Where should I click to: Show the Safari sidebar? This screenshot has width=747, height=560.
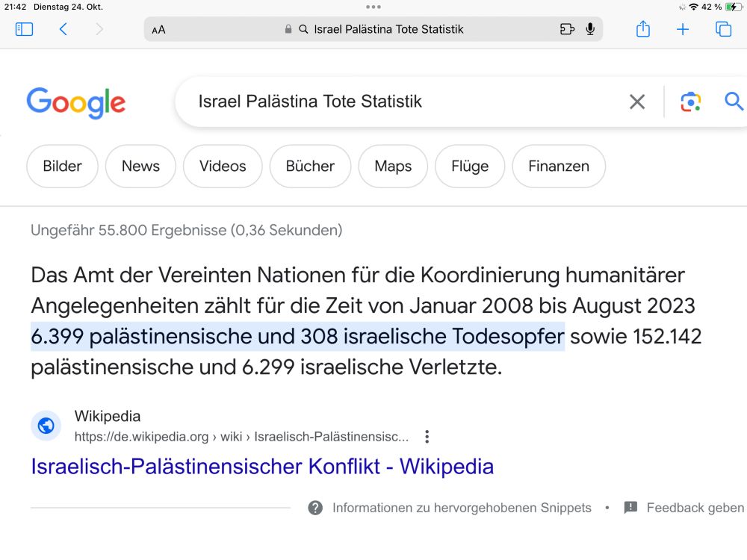25,30
